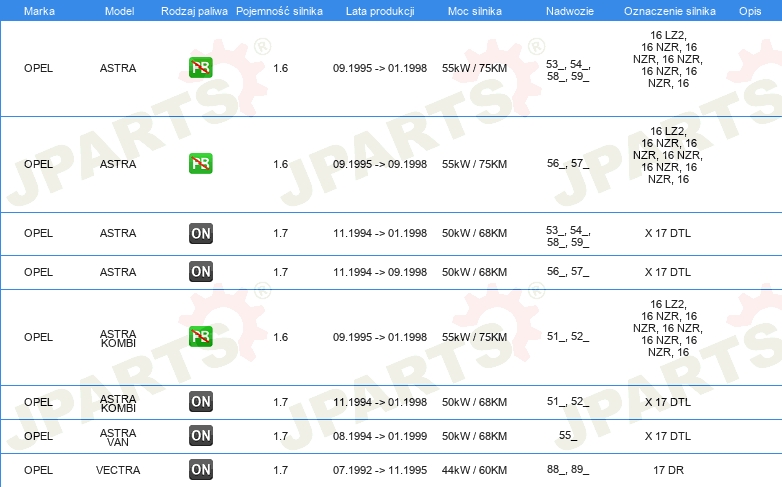Screen dimensions: 782x487
Task: Click body code 51_, 52_ in the Astra Kombi 1.6 row
Action: click(x=568, y=337)
